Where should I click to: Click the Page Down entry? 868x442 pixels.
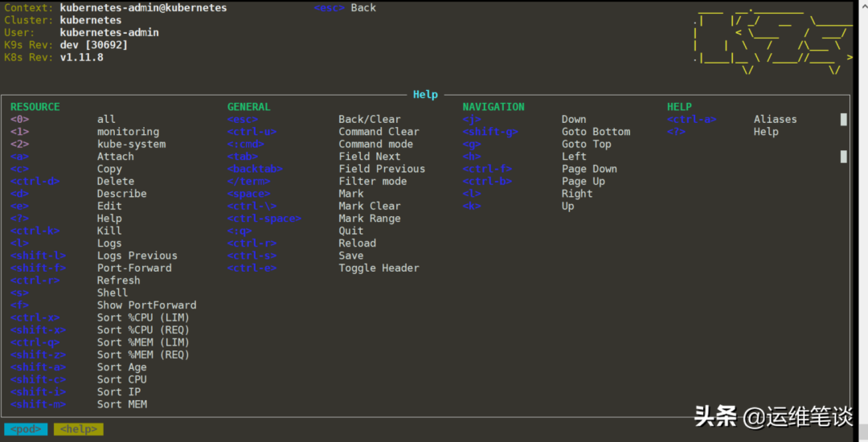click(589, 170)
